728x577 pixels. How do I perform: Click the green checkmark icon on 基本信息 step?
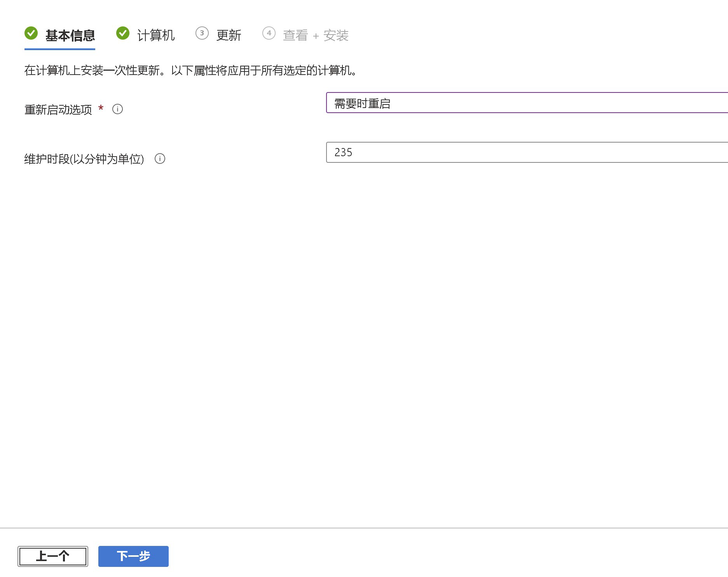pos(32,34)
